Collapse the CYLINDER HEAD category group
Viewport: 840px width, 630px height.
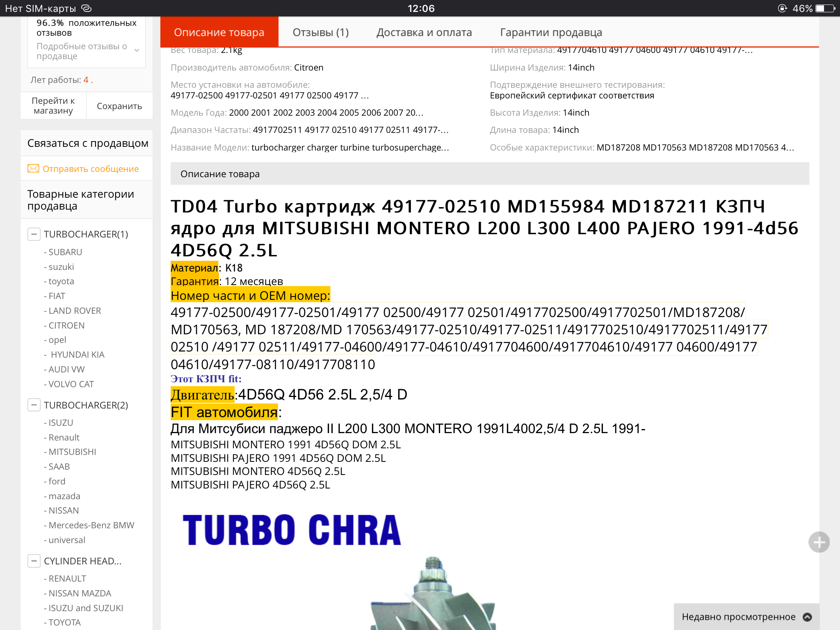pyautogui.click(x=34, y=561)
